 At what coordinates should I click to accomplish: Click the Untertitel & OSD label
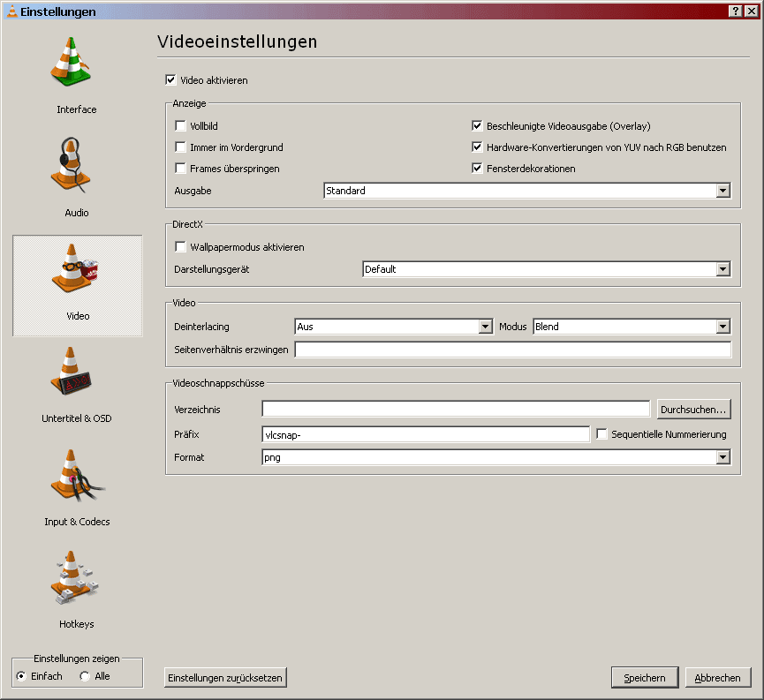pos(77,418)
